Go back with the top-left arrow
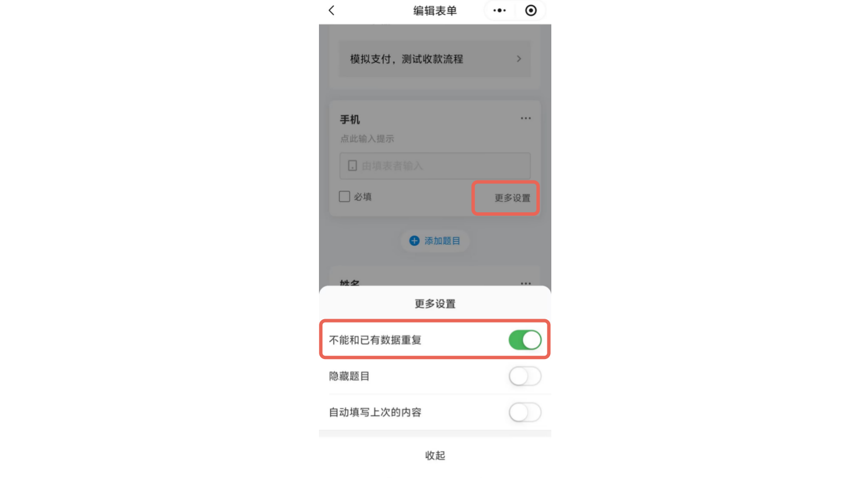 tap(331, 10)
